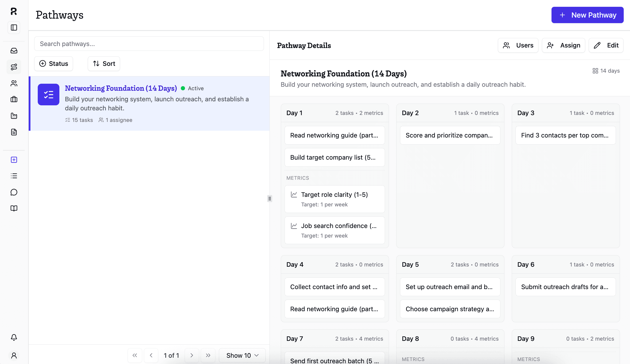Screen dimensions: 630x364
Task: Open the chat bubble sidebar icon
Action: tap(14, 192)
